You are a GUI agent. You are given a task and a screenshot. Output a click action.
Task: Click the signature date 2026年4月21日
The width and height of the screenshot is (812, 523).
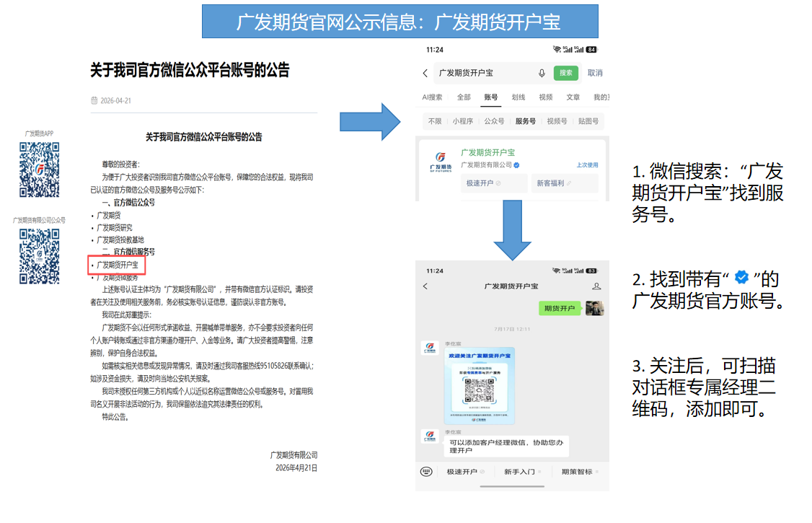point(296,468)
